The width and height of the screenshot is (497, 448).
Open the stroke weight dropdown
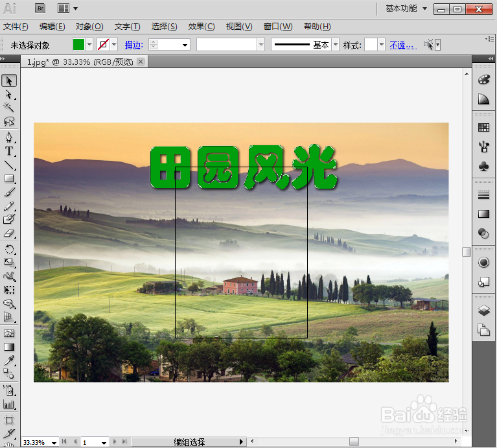(185, 45)
